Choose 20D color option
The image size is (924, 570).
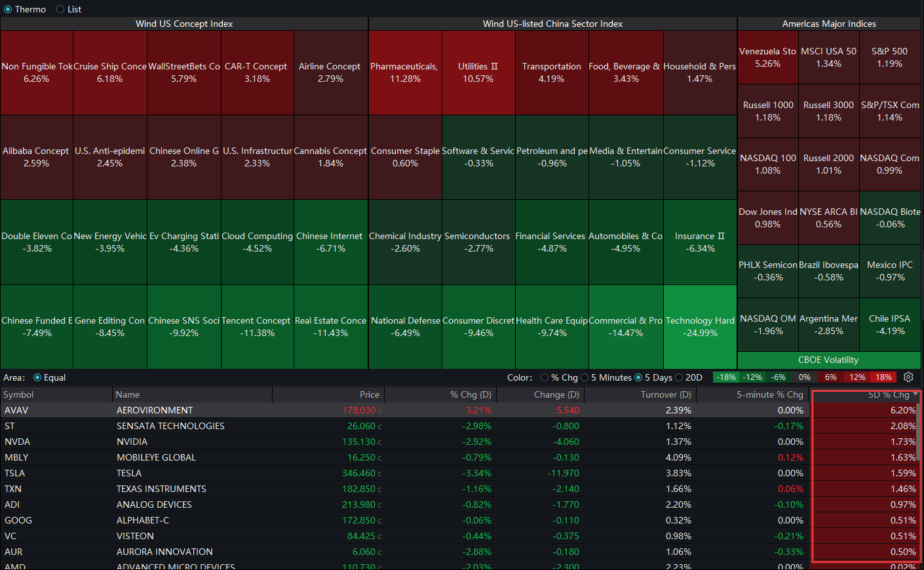pos(679,377)
